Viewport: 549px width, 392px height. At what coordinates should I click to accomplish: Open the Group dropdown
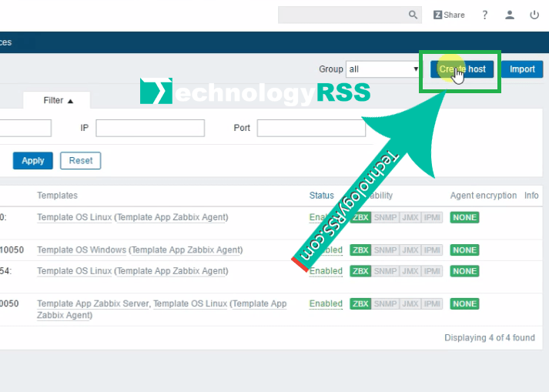coord(383,69)
